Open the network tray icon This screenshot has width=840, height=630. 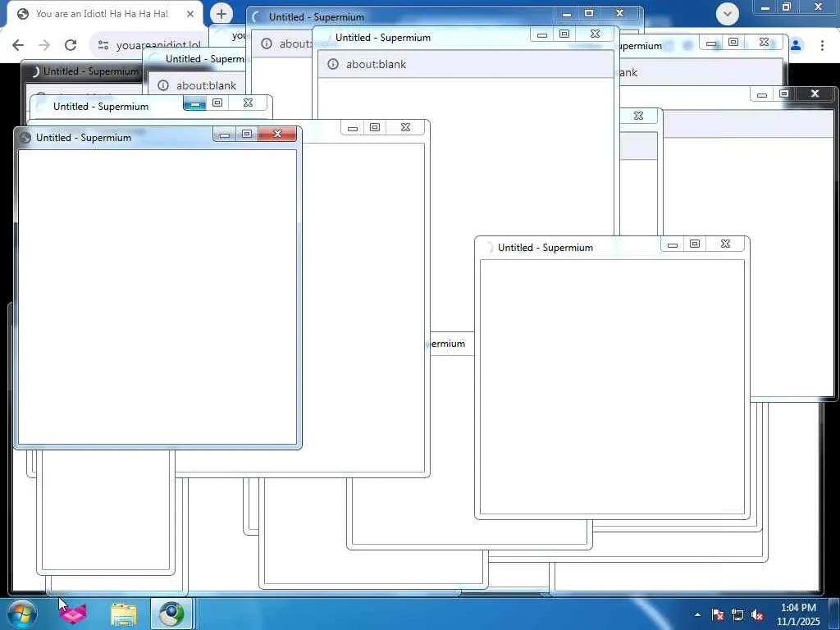tap(737, 614)
